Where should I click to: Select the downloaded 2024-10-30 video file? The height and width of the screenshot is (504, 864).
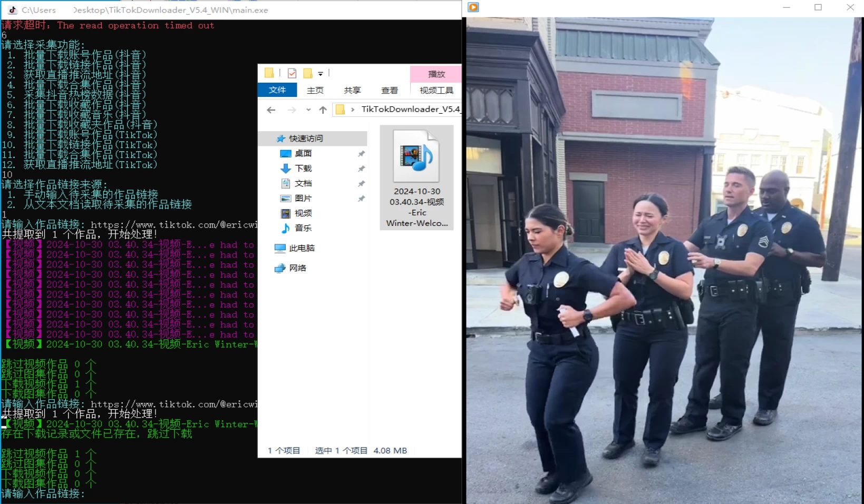click(416, 177)
